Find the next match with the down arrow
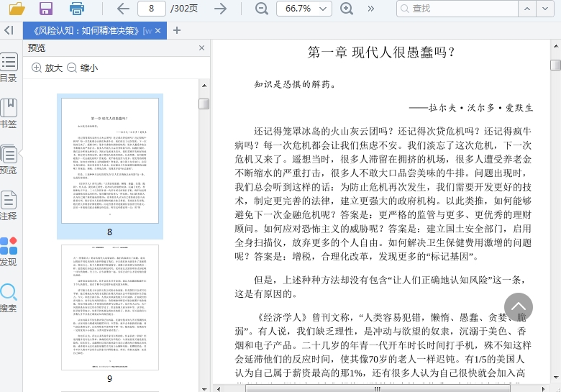Image resolution: width=561 pixels, height=392 pixels. click(x=545, y=9)
